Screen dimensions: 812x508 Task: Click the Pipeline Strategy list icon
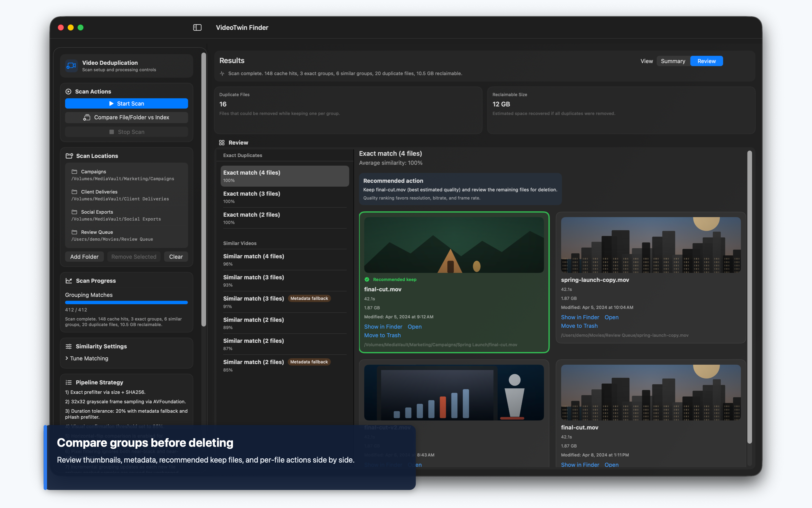[x=69, y=382]
